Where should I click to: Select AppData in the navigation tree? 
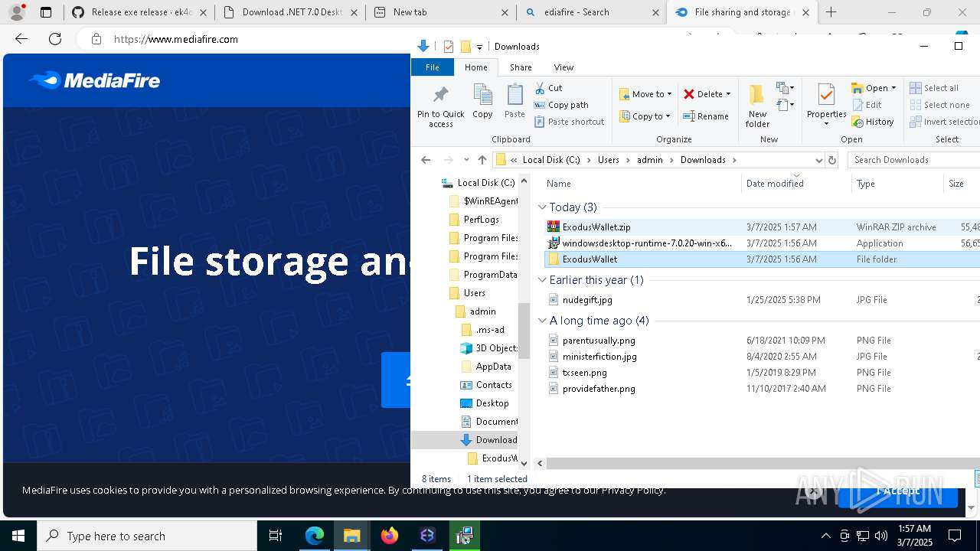point(485,367)
